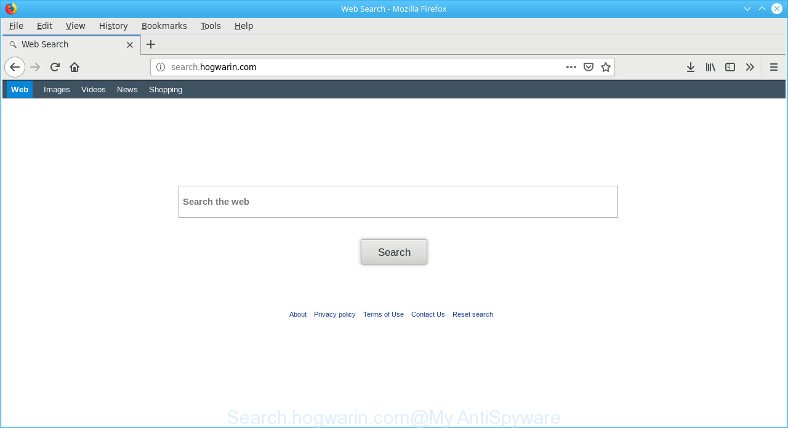Image resolution: width=788 pixels, height=428 pixels.
Task: Select the Web Search browser tab
Action: click(71, 44)
